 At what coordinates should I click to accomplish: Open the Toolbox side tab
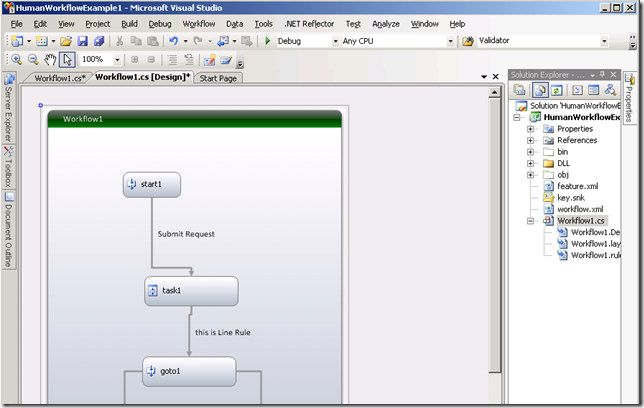tap(9, 166)
